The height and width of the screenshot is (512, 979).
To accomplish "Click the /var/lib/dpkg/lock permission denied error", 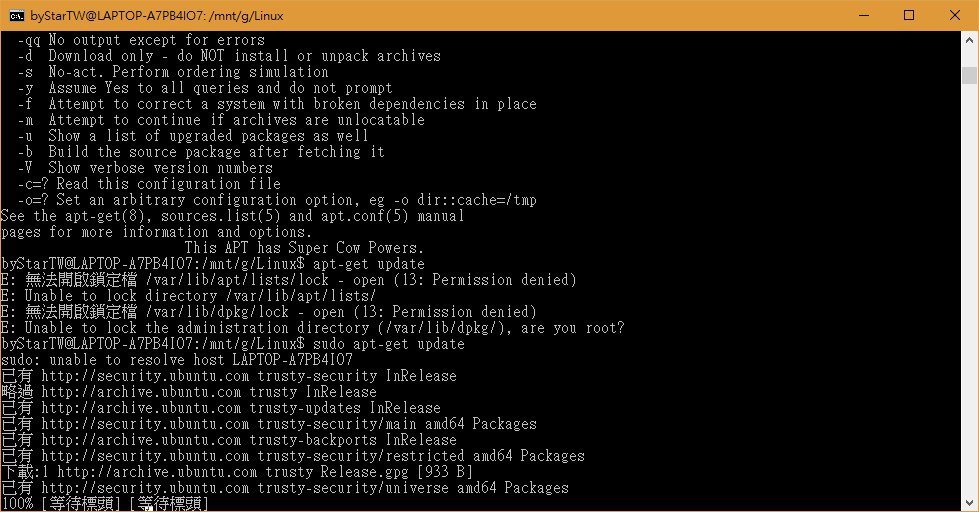I will [x=269, y=312].
